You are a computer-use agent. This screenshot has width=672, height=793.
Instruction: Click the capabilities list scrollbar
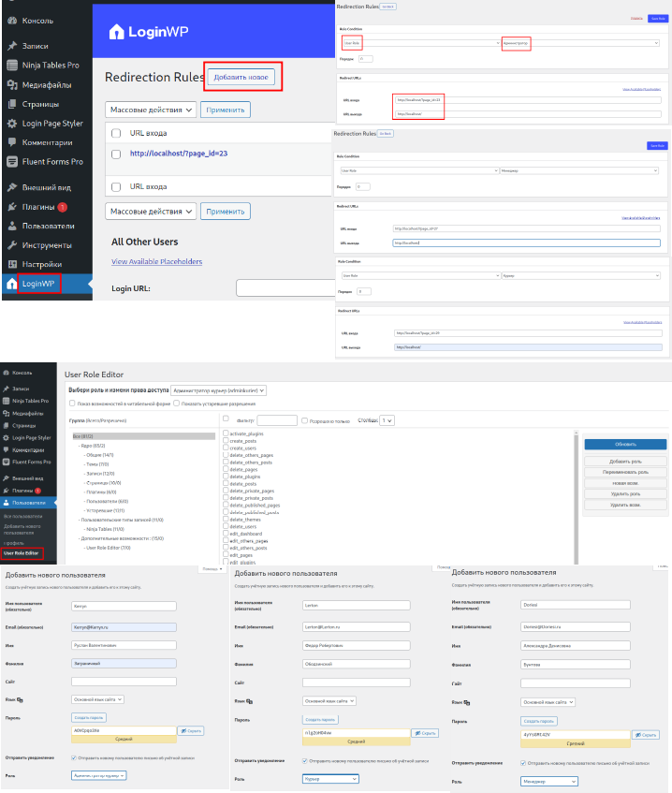(x=576, y=497)
